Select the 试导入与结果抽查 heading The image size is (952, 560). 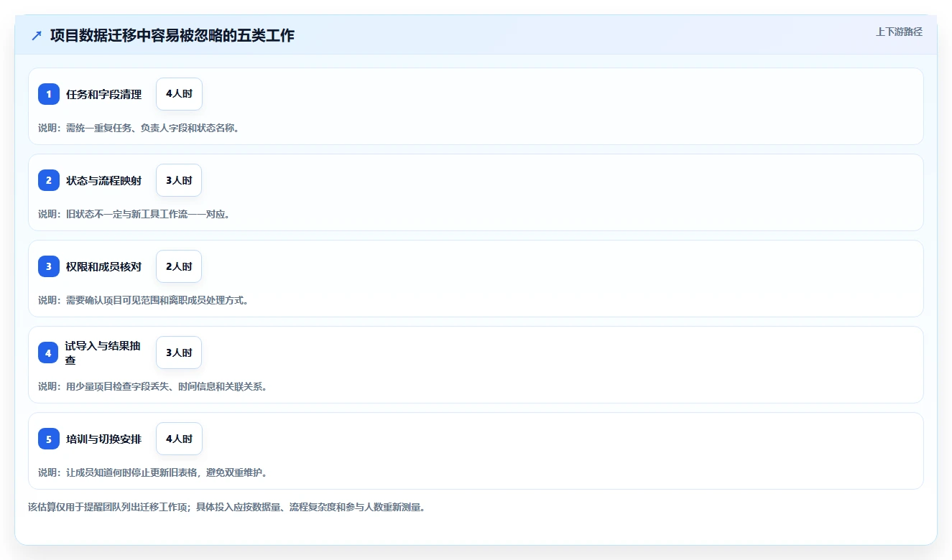pos(103,353)
